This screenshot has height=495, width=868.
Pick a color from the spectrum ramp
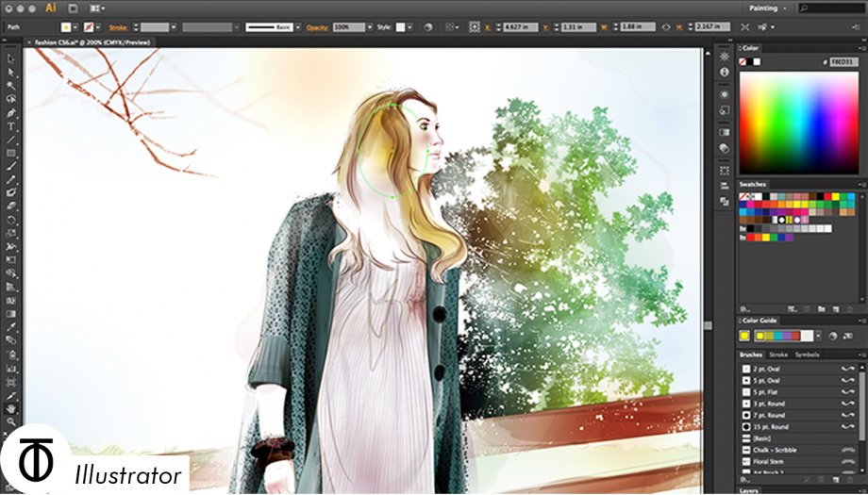pos(799,123)
